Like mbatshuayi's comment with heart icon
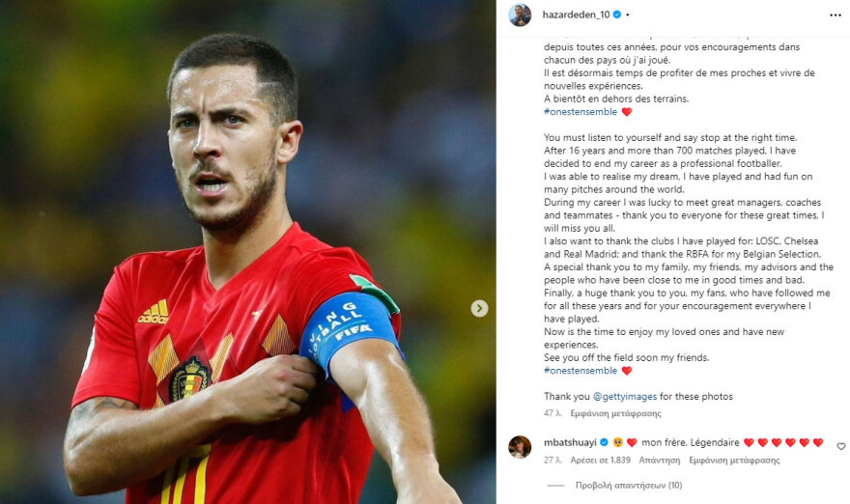 point(840,446)
